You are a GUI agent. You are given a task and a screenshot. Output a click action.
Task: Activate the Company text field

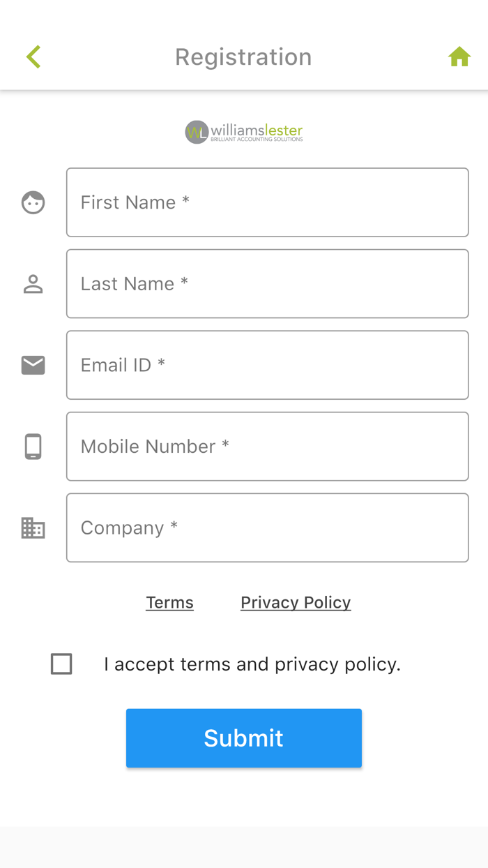(x=267, y=527)
